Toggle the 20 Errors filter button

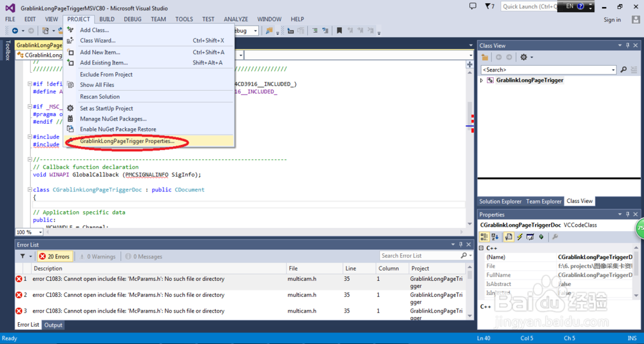click(55, 256)
